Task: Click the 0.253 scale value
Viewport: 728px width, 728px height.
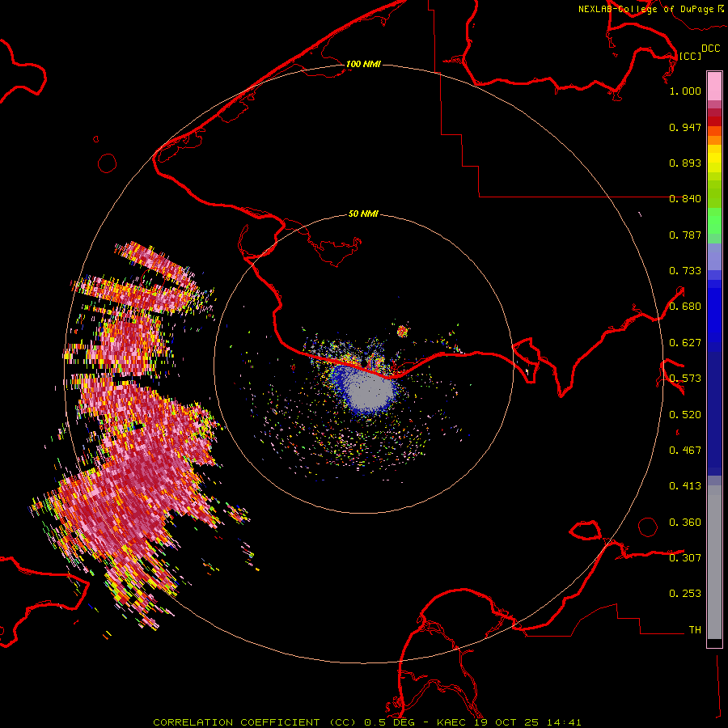Action: tap(685, 594)
